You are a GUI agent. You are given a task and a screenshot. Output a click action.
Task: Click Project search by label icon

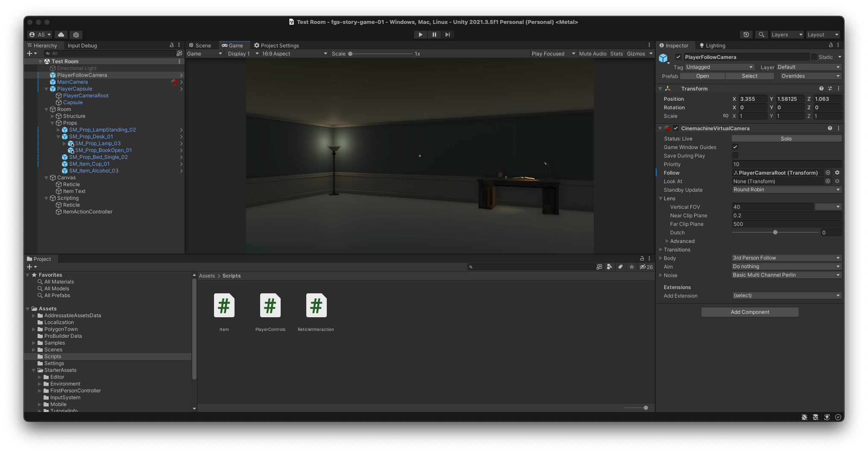tap(620, 267)
